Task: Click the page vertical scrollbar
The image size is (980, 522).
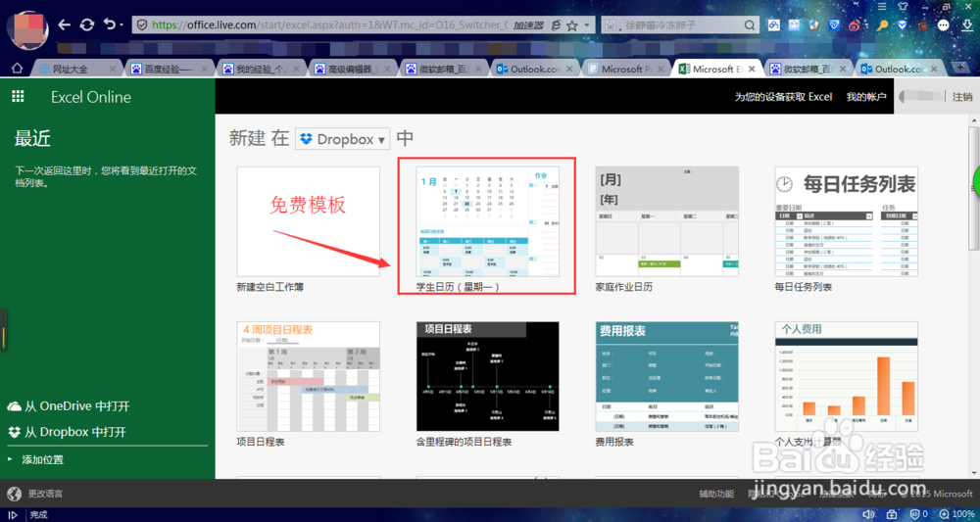Action: tap(974, 187)
